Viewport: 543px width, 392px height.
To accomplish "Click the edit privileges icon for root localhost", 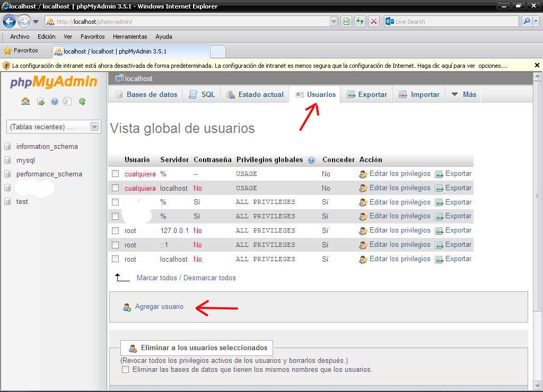I will tap(363, 260).
